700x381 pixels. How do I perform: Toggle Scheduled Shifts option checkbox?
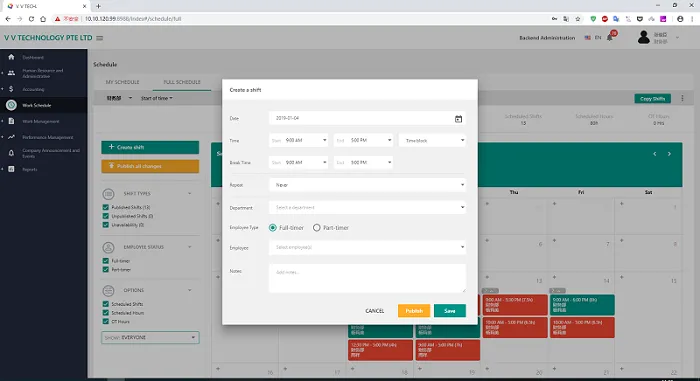106,304
